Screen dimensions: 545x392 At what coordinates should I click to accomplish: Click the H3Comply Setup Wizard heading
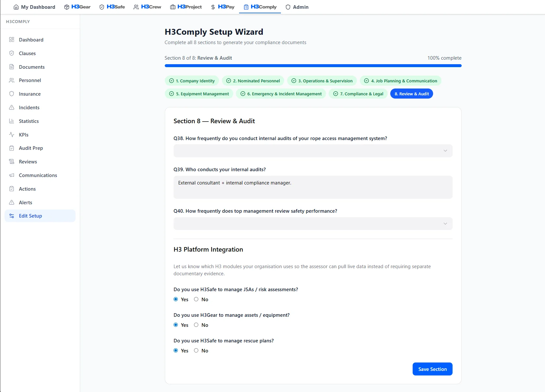pyautogui.click(x=214, y=32)
